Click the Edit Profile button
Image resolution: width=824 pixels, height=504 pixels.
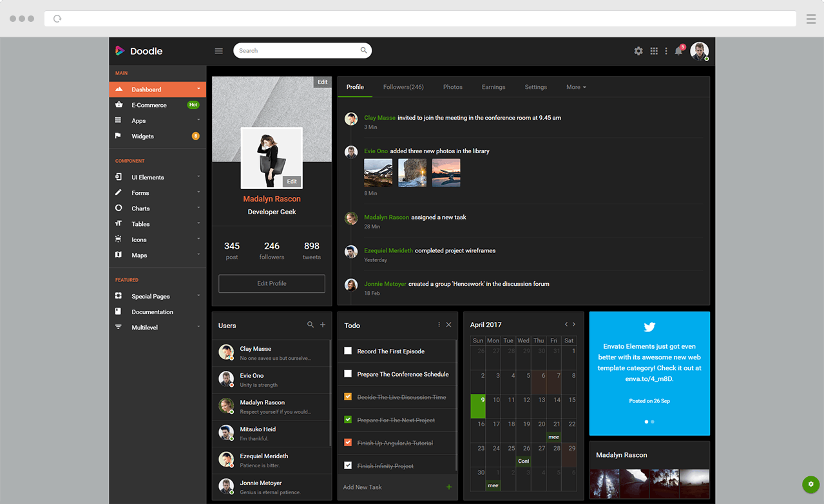(x=272, y=283)
